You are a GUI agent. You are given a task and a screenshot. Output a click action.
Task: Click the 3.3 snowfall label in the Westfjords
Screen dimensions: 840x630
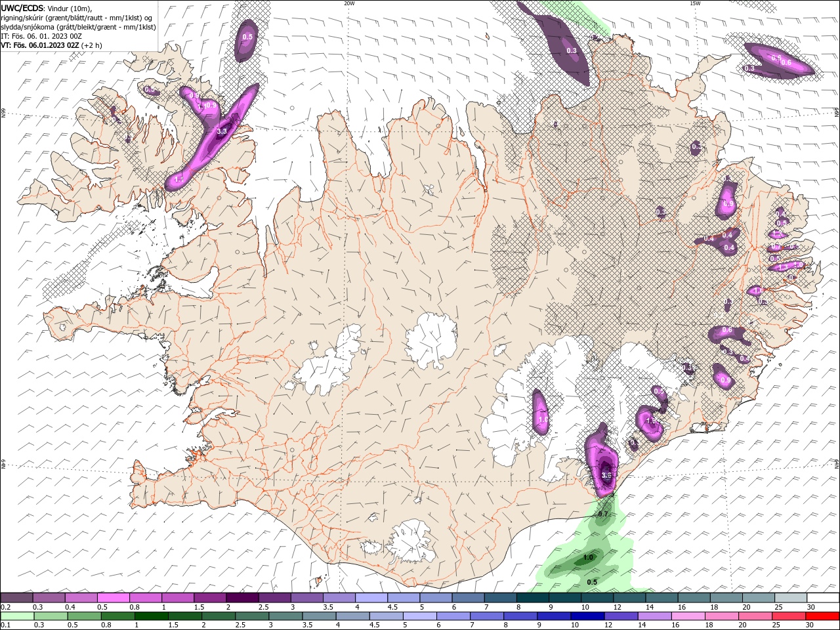coord(222,131)
